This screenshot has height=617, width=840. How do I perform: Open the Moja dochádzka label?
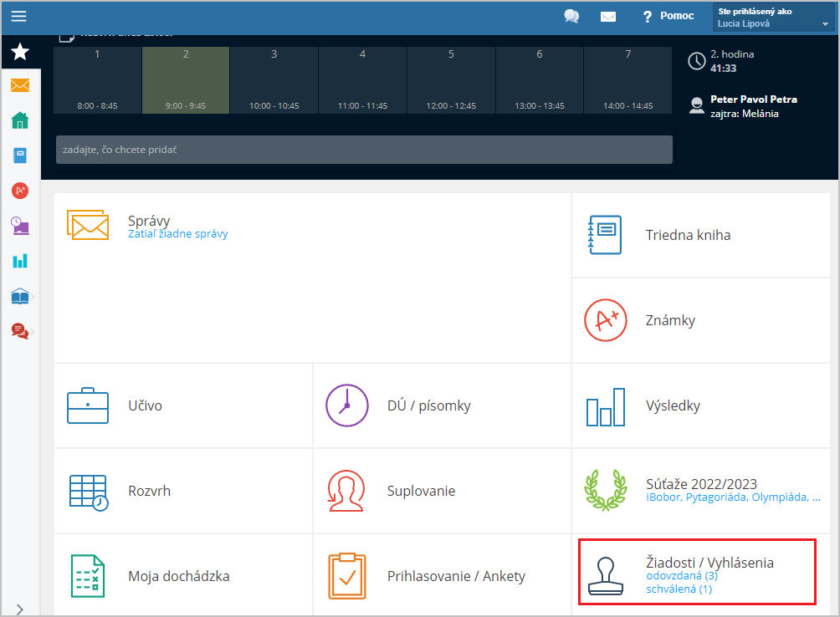click(178, 576)
